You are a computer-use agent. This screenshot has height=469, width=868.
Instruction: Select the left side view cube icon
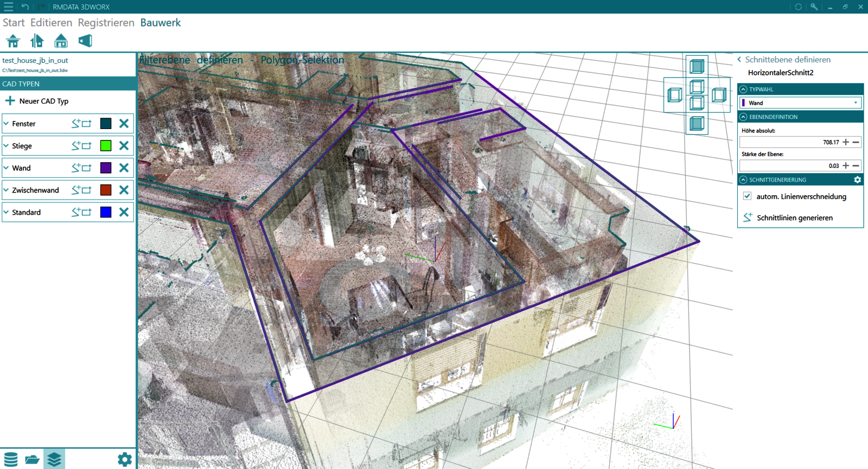(674, 95)
